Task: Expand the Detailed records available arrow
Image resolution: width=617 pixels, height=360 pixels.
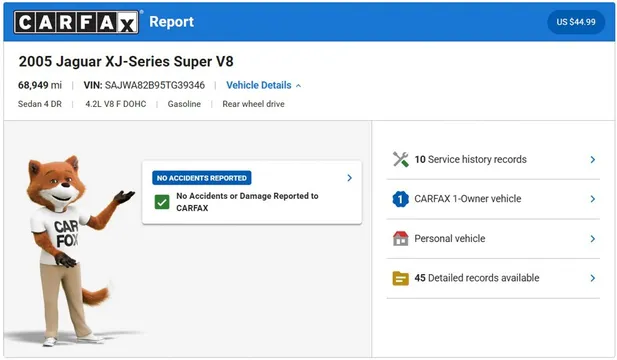Action: [x=593, y=278]
